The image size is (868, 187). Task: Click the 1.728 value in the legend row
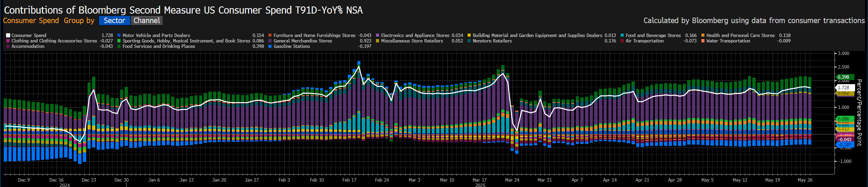pos(107,35)
